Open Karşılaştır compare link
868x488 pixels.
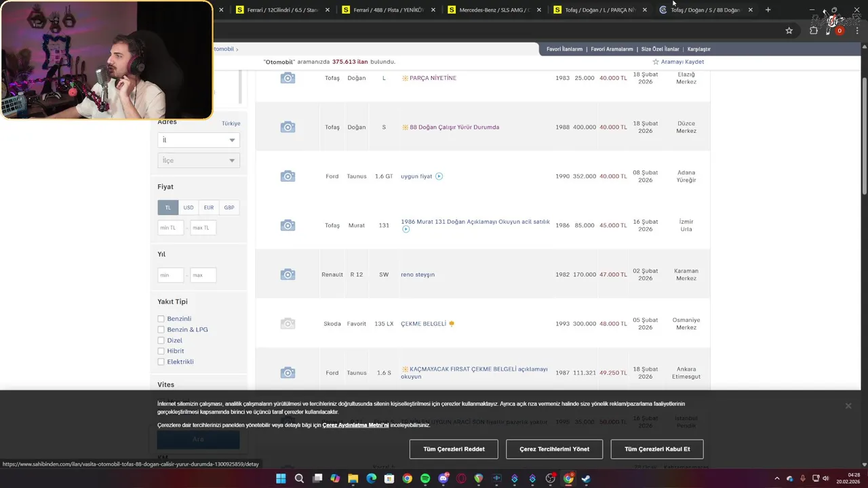coord(699,49)
